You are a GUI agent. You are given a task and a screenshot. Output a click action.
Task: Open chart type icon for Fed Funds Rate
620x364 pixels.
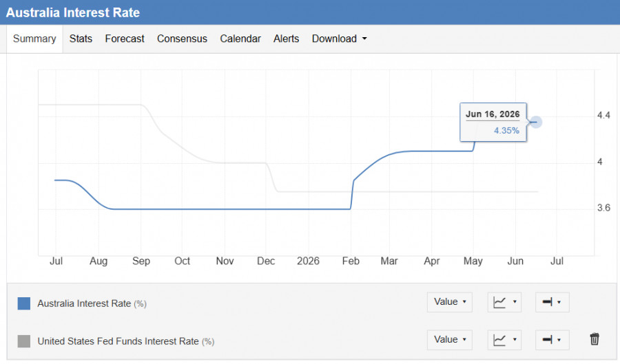tap(504, 340)
